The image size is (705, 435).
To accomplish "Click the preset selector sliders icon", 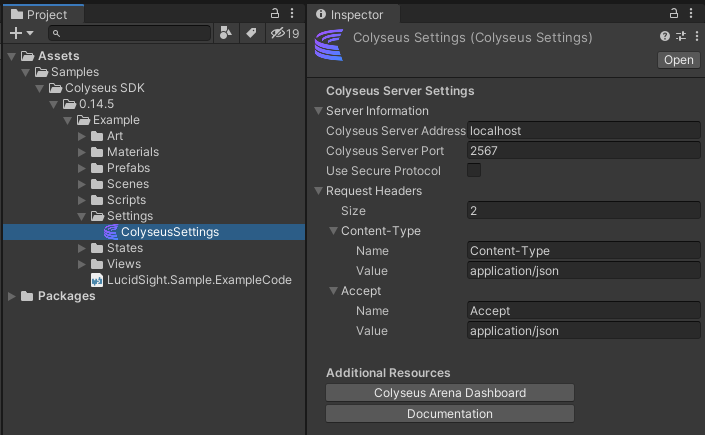I will coord(681,36).
